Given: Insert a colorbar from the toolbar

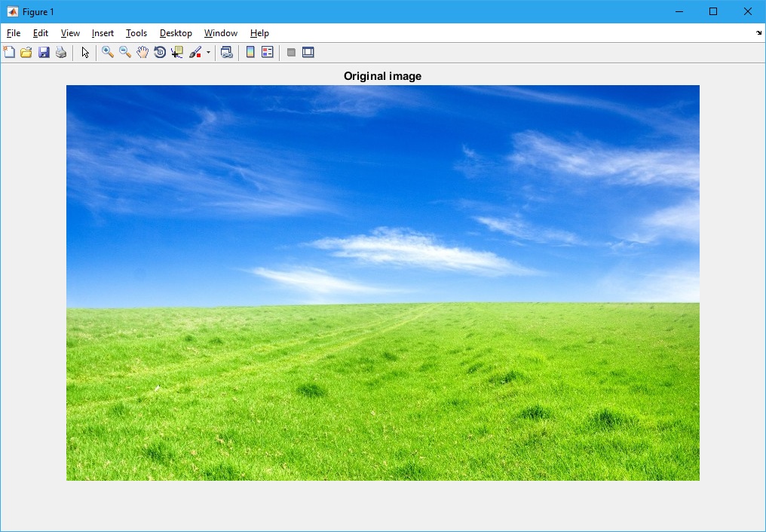Looking at the screenshot, I should coord(250,53).
